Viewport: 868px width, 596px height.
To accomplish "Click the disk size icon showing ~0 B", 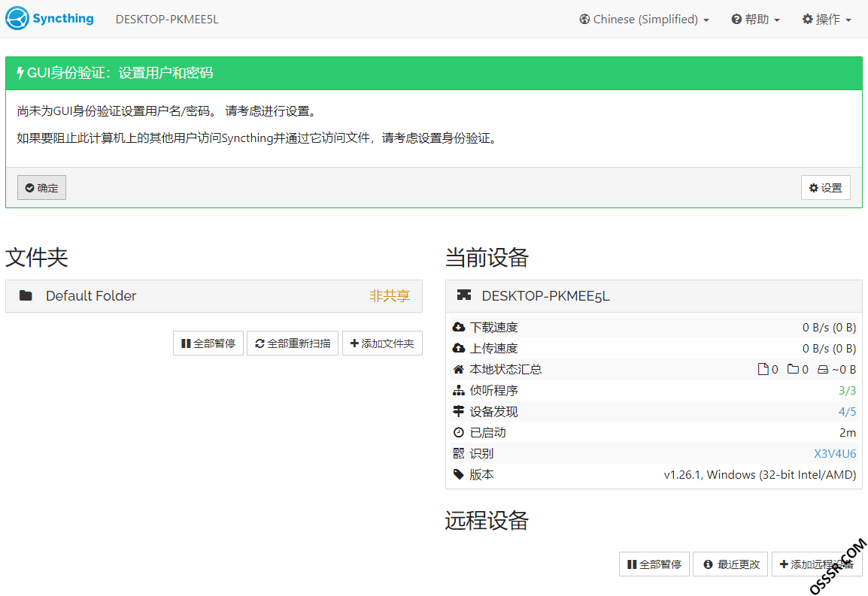I will [823, 369].
